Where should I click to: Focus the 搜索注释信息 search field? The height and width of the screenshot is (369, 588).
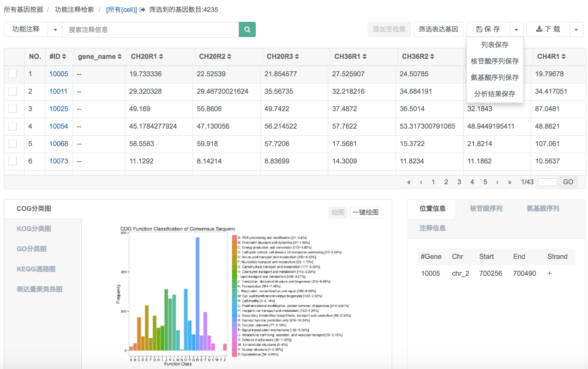pyautogui.click(x=151, y=29)
